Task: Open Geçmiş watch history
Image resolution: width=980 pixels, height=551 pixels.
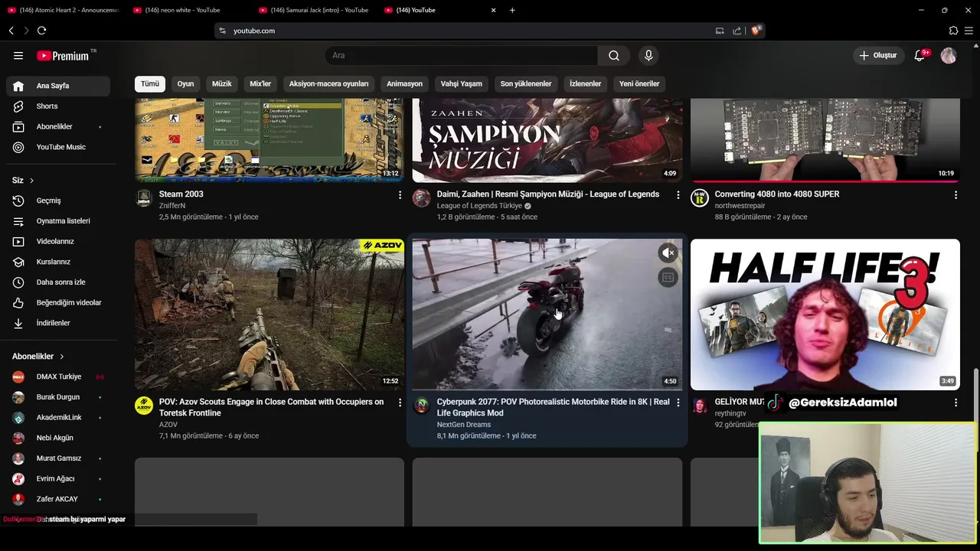Action: tap(58, 201)
